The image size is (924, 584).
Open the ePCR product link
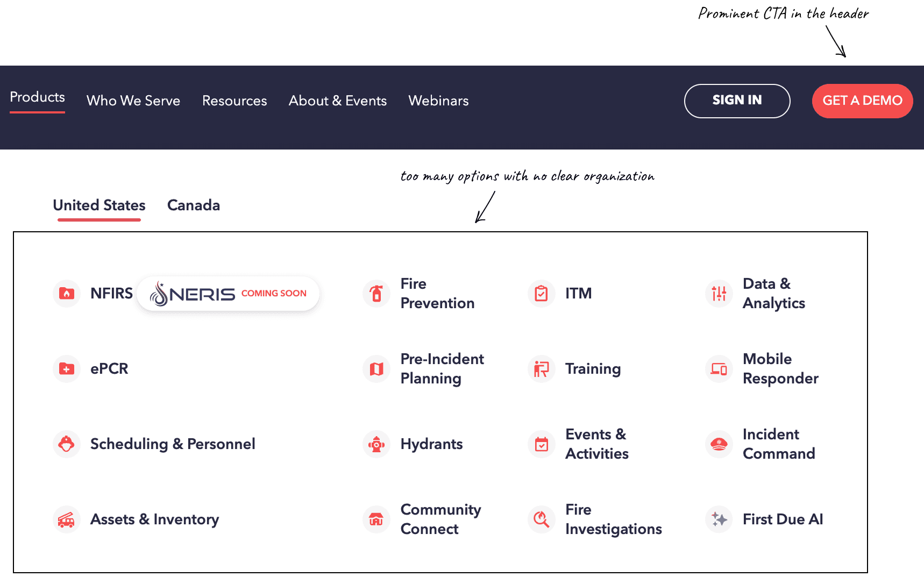pyautogui.click(x=109, y=369)
